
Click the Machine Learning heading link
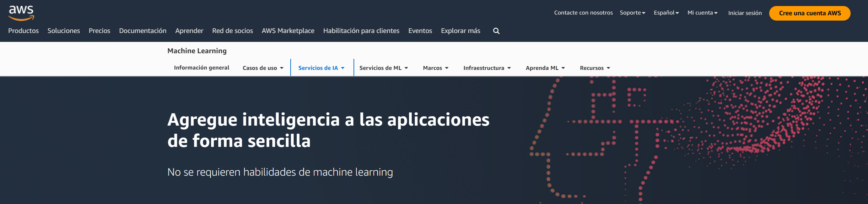pyautogui.click(x=197, y=51)
